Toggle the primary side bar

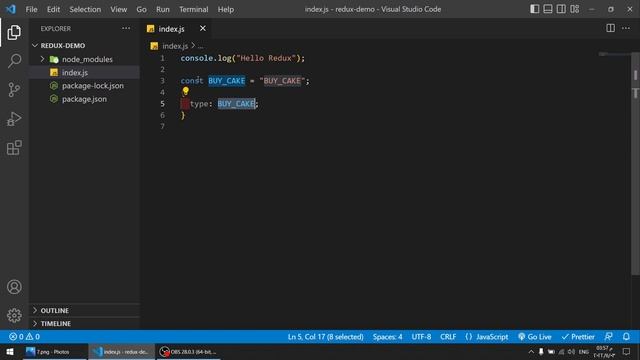[534, 9]
